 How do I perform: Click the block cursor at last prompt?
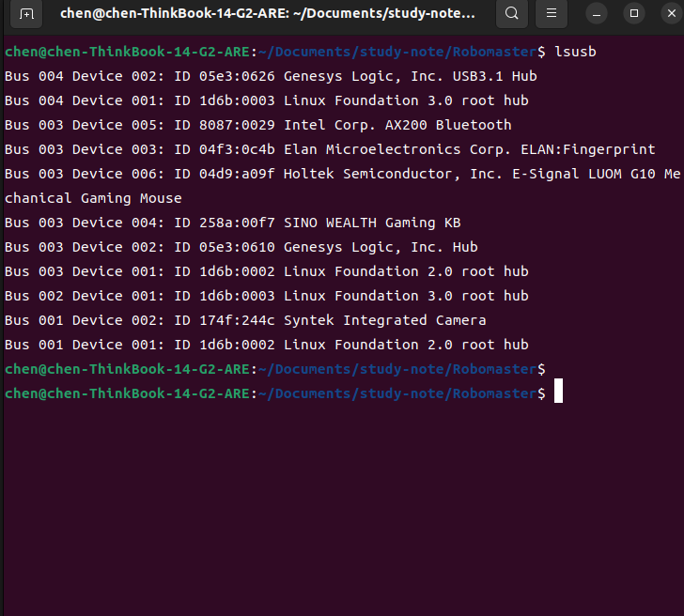558,393
